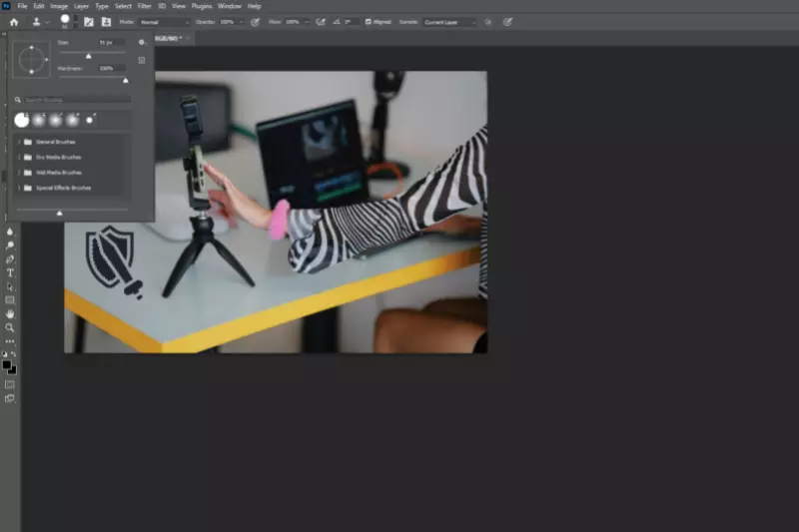Open the Layer menu
The width and height of the screenshot is (799, 532).
[x=82, y=6]
